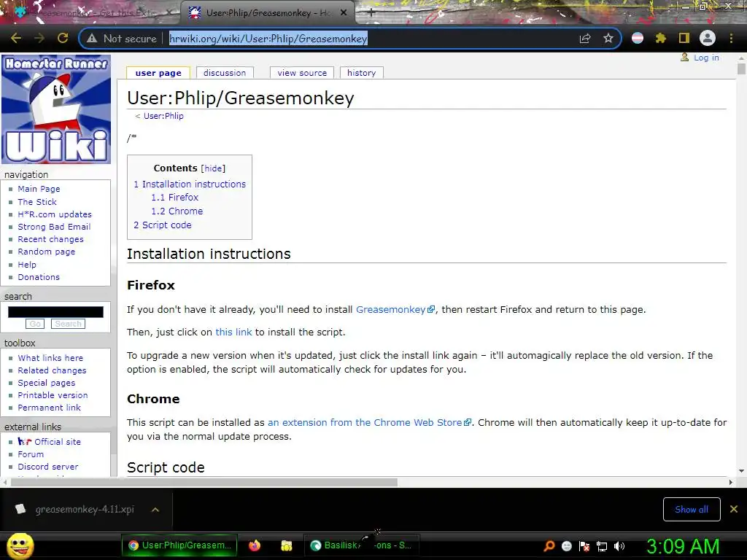Jump to 1.1 Firefox in contents

tap(175, 197)
